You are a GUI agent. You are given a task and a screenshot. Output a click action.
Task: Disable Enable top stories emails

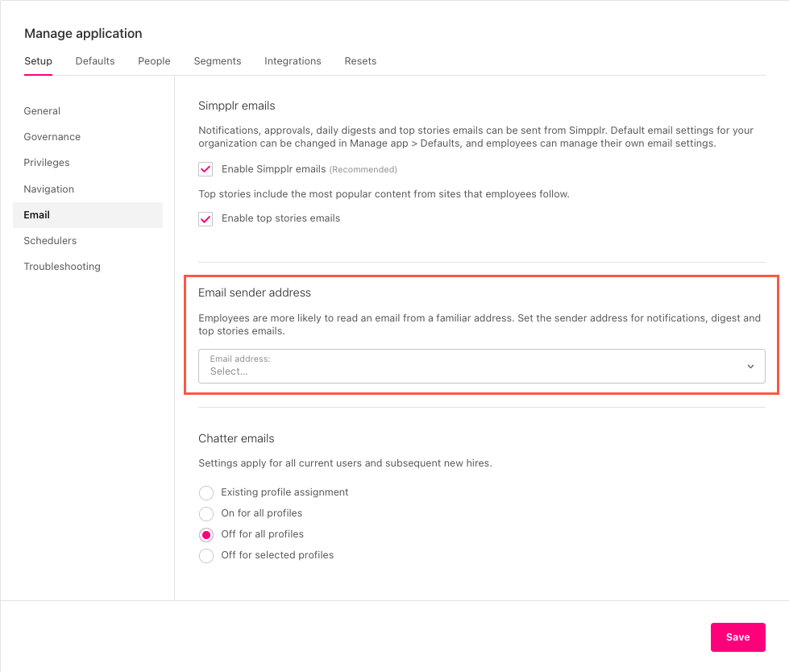click(x=206, y=218)
